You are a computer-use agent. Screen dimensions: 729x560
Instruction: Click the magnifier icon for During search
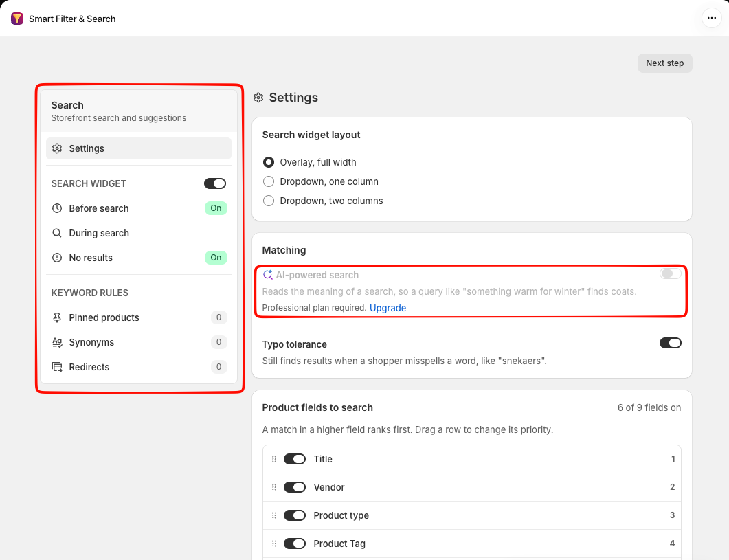(x=57, y=233)
